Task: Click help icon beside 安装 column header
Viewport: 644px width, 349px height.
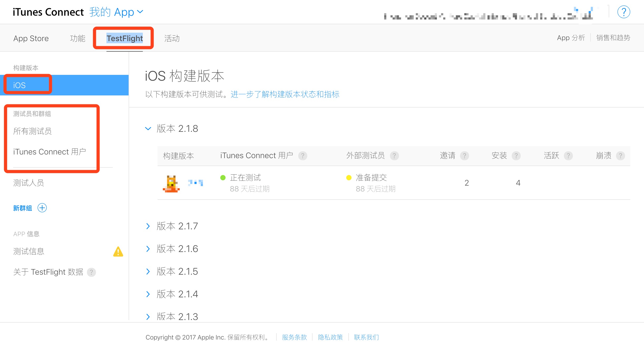Action: point(516,156)
